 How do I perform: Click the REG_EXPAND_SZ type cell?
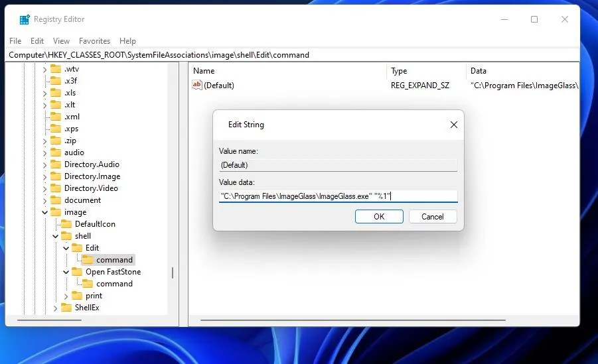pos(420,86)
